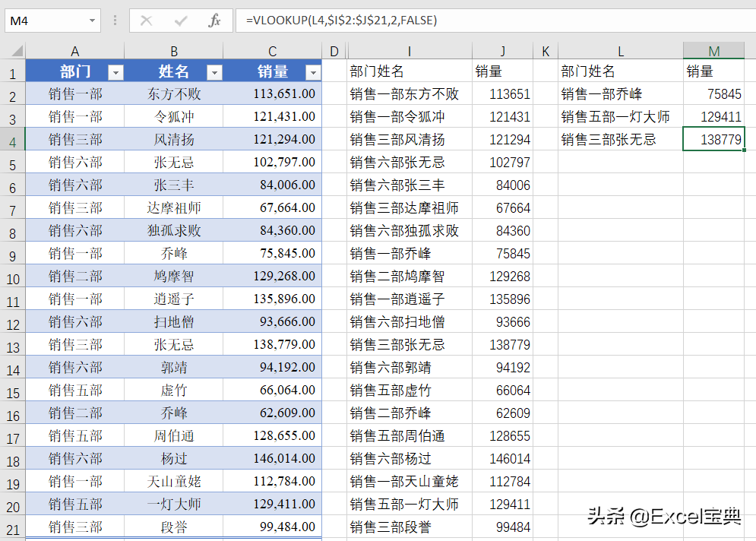756x541 pixels.
Task: Select cell L3 销售五部一灯大师
Action: tap(620, 117)
